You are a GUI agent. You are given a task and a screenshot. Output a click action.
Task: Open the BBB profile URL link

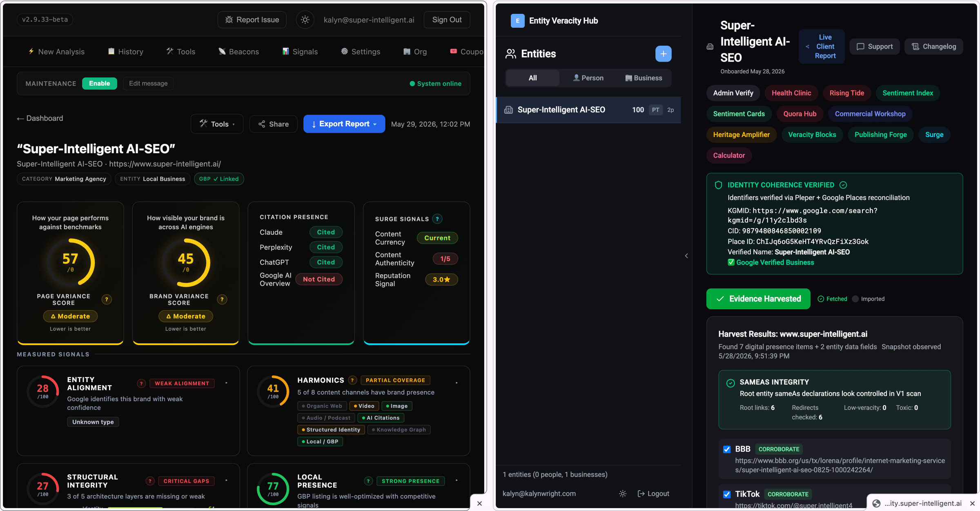coord(840,465)
